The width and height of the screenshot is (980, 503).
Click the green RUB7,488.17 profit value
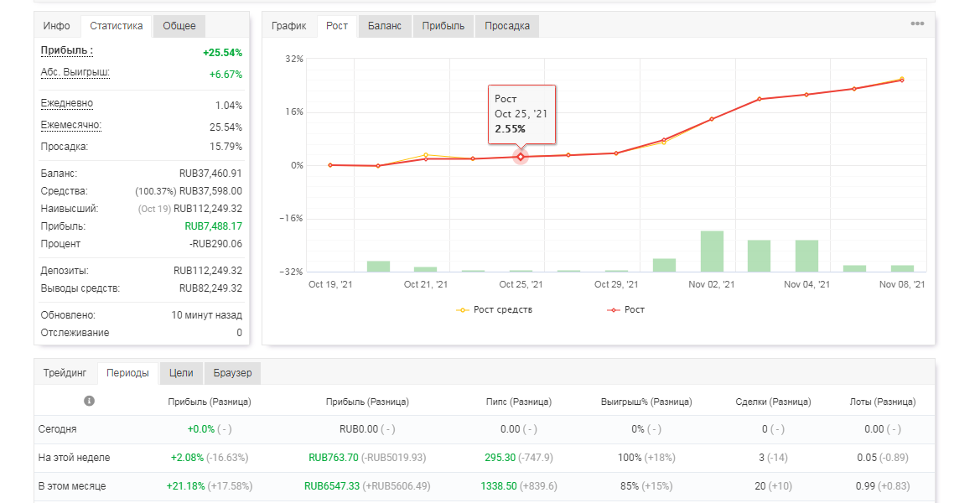tap(213, 226)
